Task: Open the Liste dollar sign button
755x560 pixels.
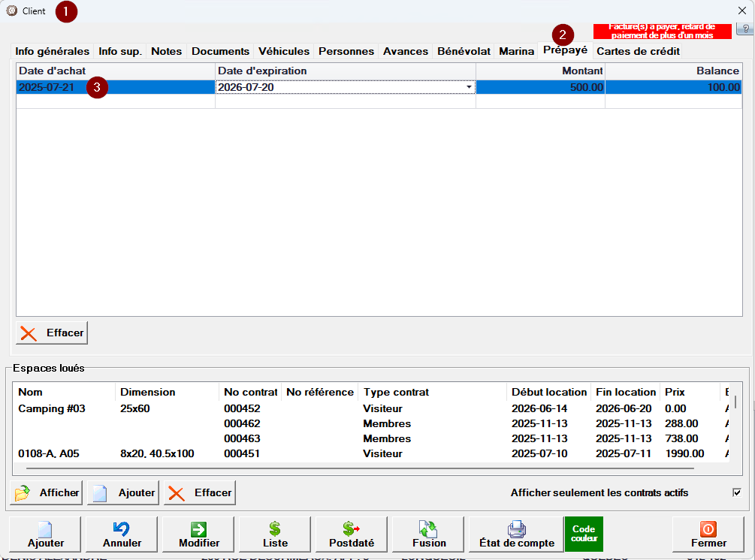Action: (x=275, y=534)
